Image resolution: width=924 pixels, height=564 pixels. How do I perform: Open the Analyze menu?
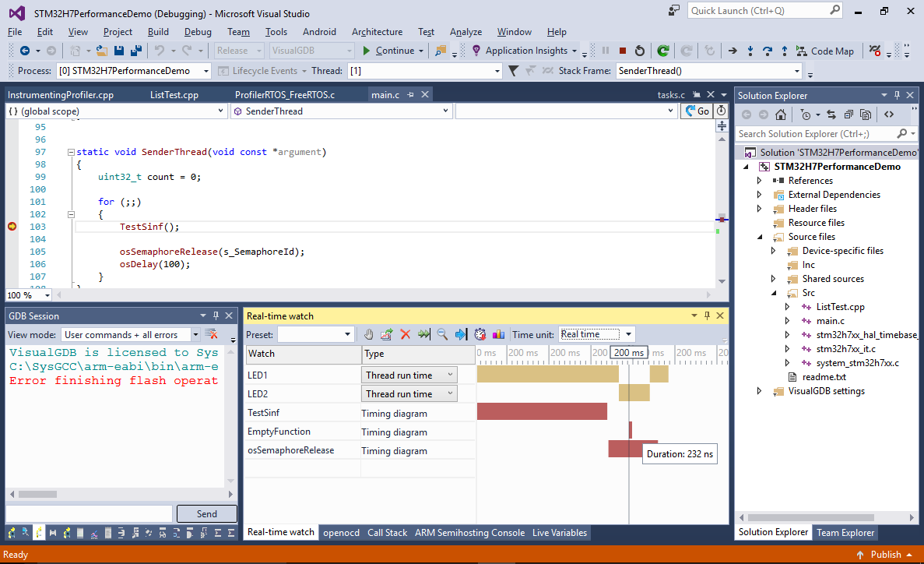pyautogui.click(x=466, y=32)
